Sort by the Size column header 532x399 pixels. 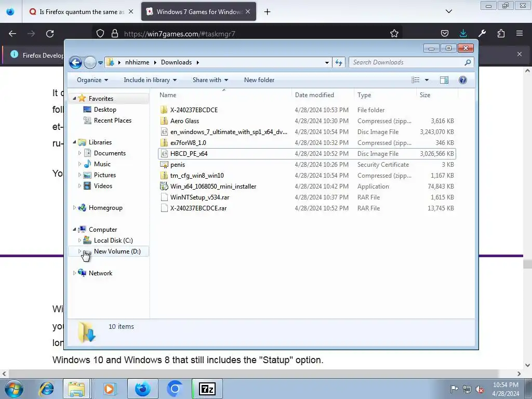[437, 95]
